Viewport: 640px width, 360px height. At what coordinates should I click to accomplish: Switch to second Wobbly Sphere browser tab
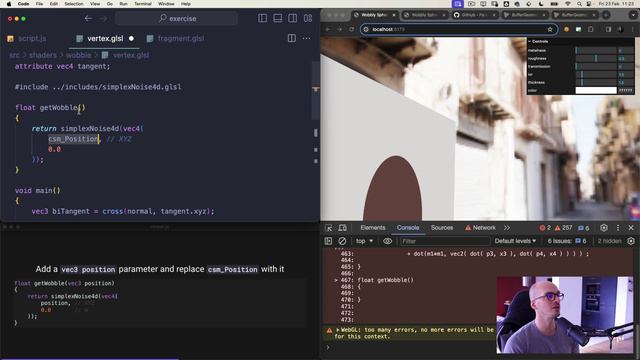click(x=424, y=15)
